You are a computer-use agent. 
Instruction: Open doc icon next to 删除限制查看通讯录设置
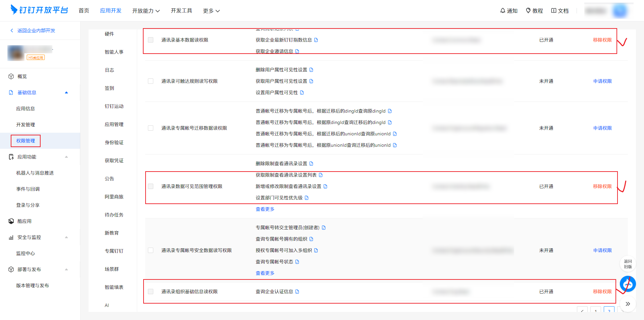tap(311, 164)
